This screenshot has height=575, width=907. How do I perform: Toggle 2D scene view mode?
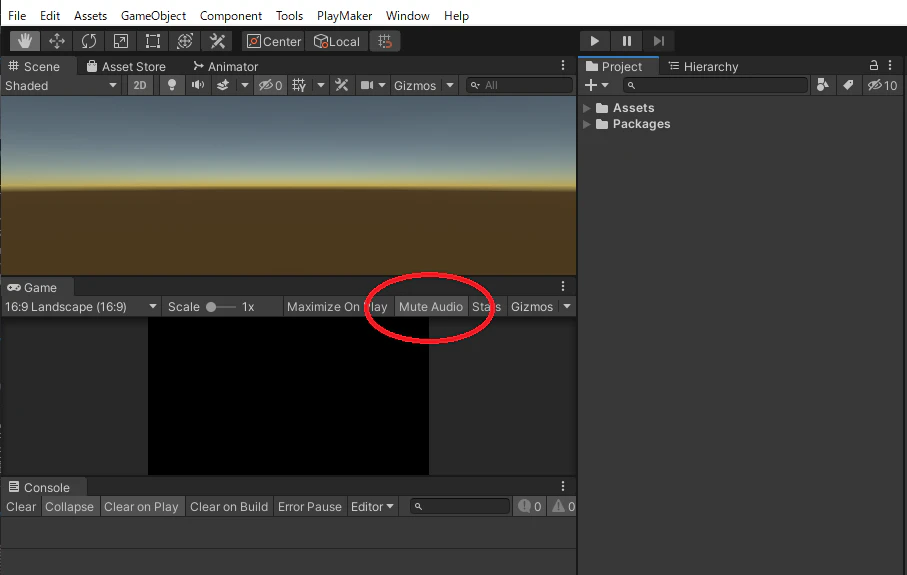tap(140, 86)
